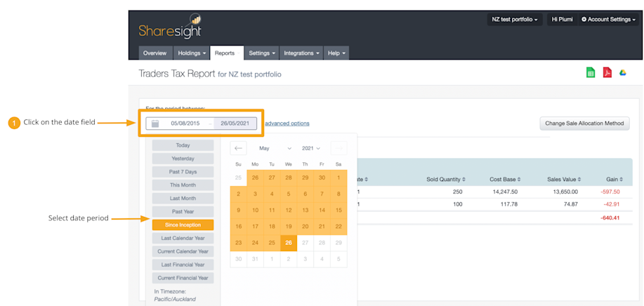Pick day 15 in the calendar
644x306 pixels.
pyautogui.click(x=339, y=210)
